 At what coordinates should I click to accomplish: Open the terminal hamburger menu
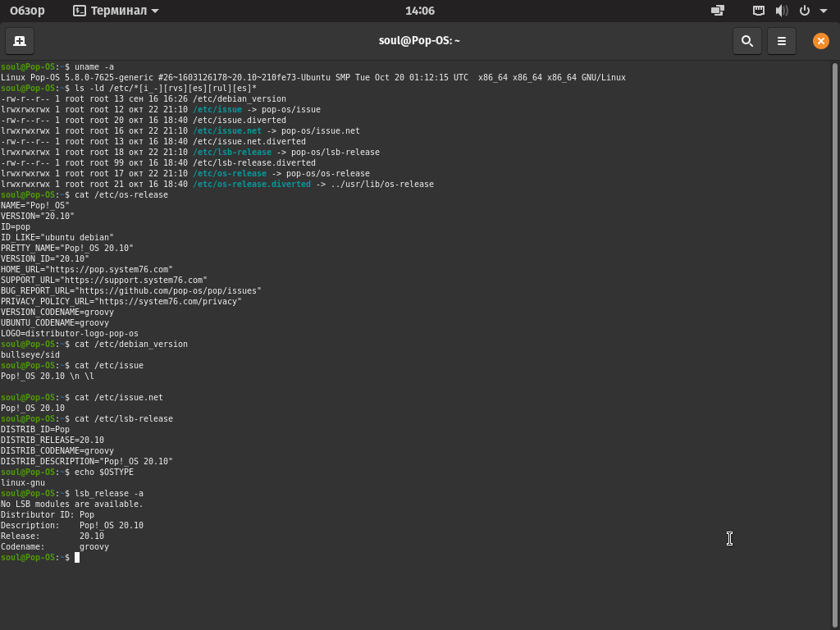pos(781,41)
